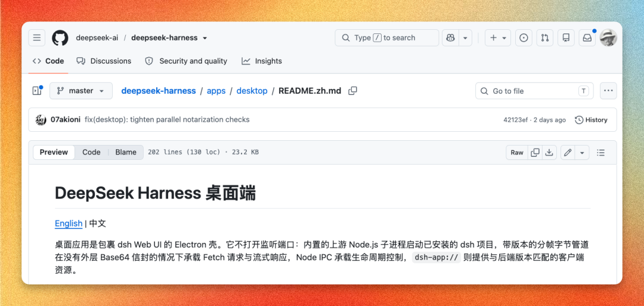Image resolution: width=644 pixels, height=306 pixels.
Task: Select the Preview view
Action: pyautogui.click(x=54, y=152)
